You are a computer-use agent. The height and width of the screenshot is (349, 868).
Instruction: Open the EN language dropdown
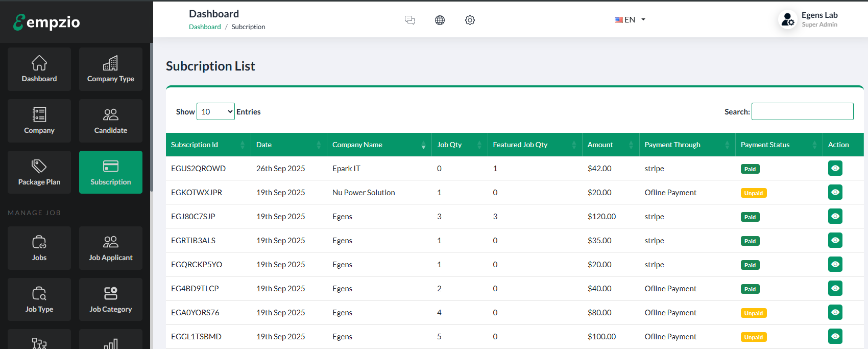630,20
